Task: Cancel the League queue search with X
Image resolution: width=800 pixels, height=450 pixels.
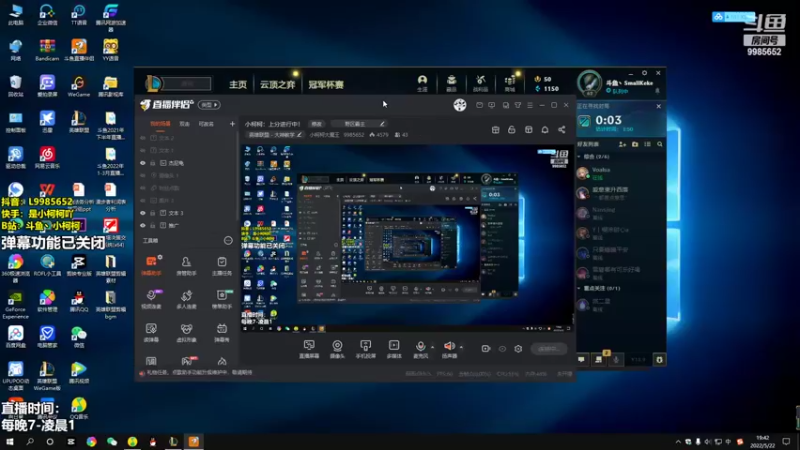Action: 659,106
